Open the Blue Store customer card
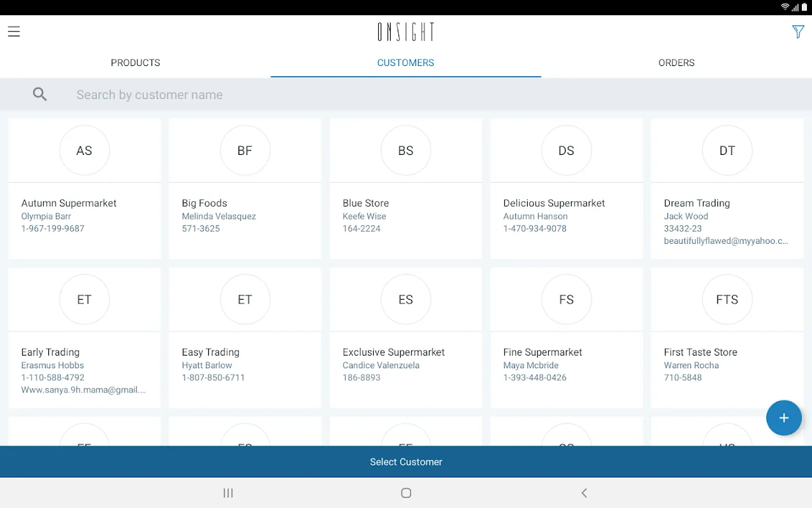This screenshot has width=812, height=508. pos(406,189)
